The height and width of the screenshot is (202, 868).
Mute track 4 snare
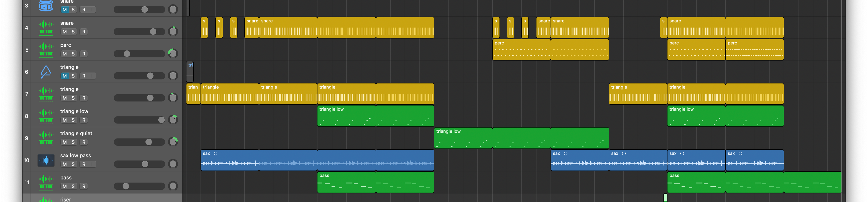(x=65, y=32)
